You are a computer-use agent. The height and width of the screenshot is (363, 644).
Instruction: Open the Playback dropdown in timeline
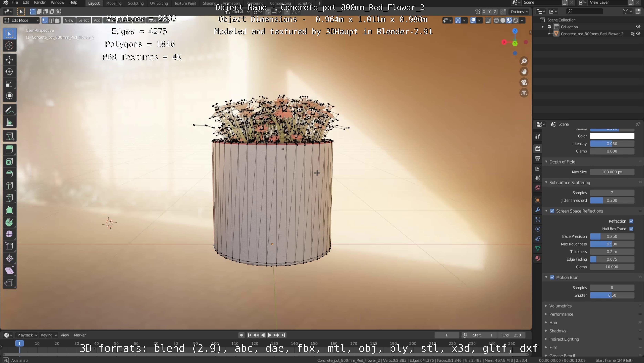[27, 335]
